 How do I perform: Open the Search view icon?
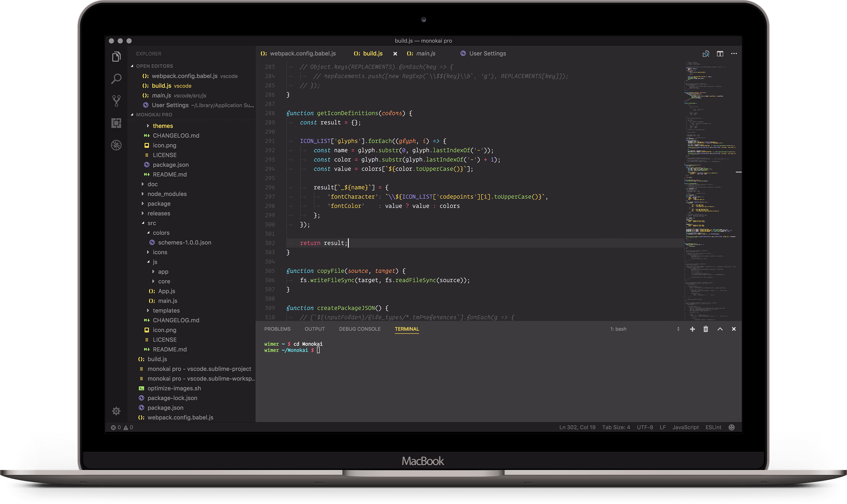point(116,79)
